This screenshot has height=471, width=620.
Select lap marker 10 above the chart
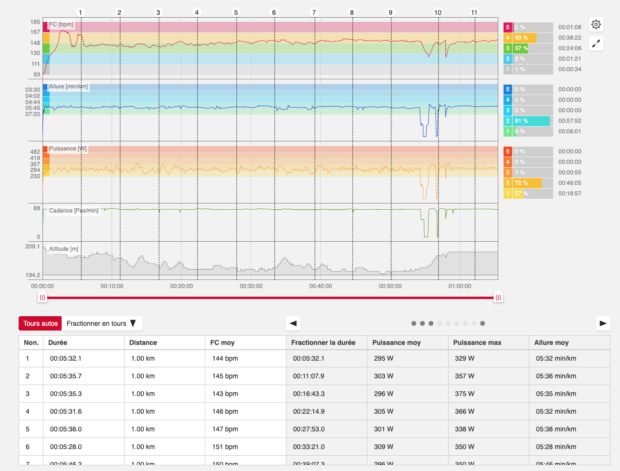click(437, 13)
